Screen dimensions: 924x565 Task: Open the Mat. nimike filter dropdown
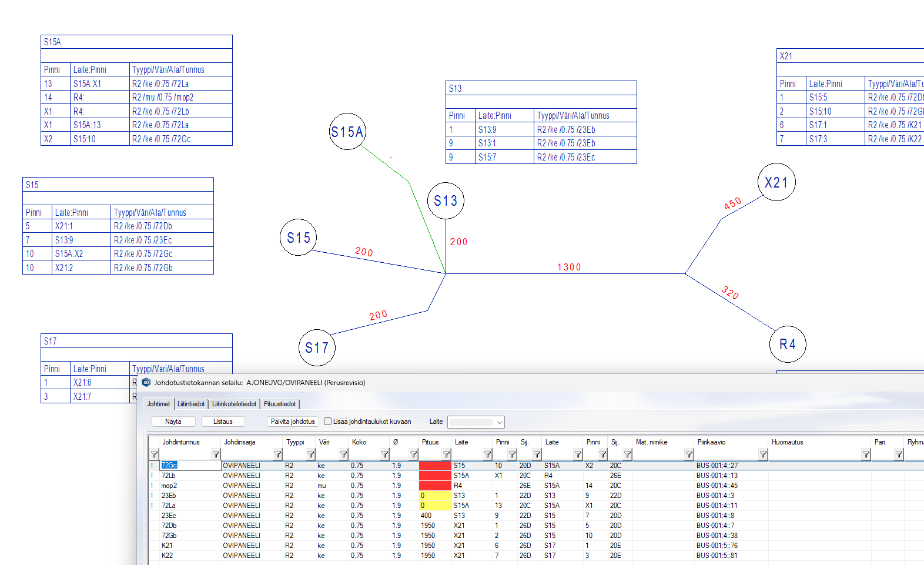[x=689, y=454]
